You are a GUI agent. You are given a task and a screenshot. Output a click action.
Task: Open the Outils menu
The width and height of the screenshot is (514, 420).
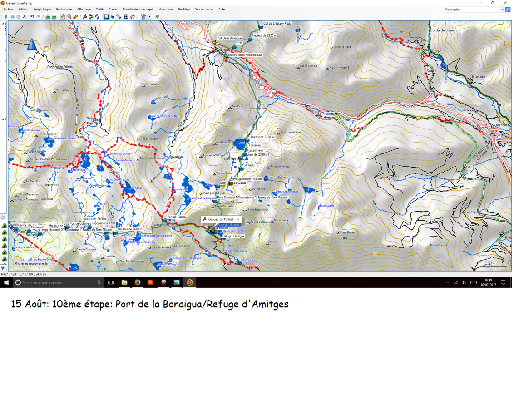99,9
